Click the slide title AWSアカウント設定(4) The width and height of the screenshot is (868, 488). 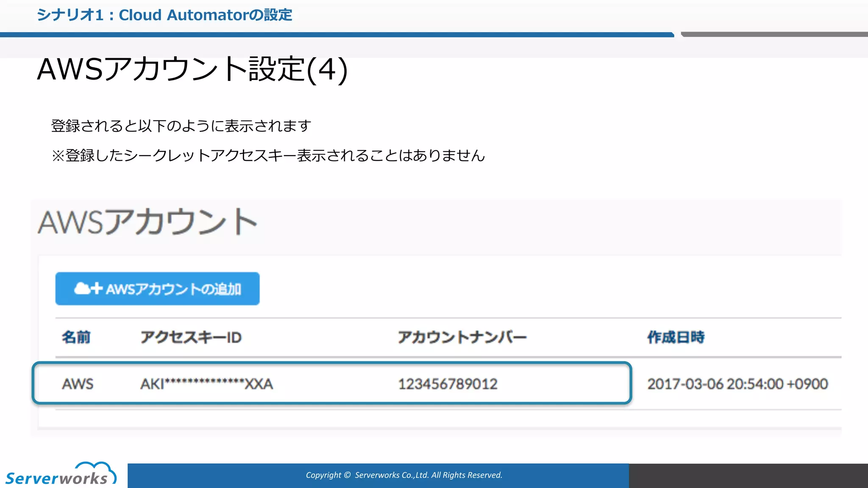pyautogui.click(x=192, y=69)
